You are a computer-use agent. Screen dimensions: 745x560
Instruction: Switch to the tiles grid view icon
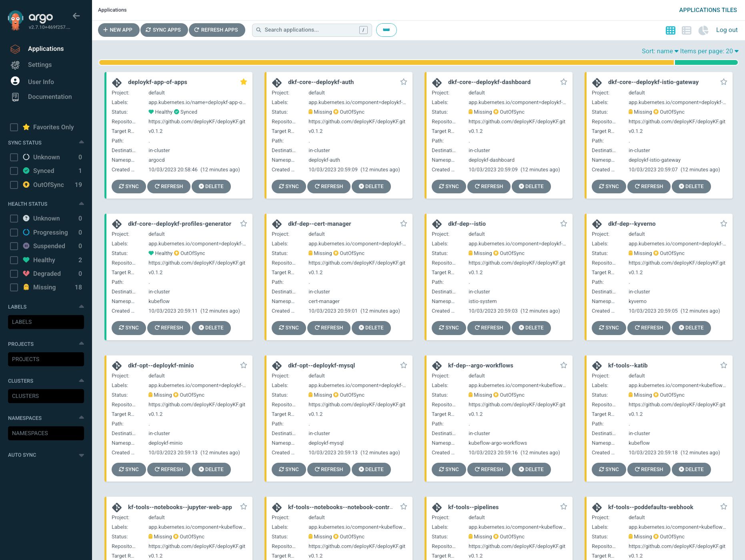click(671, 30)
